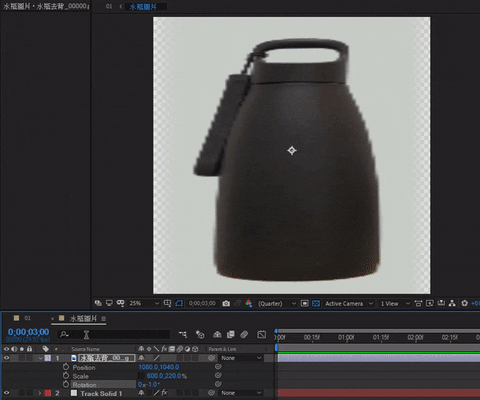Click the primary viewer monitor icon
This screenshot has width=480, height=400.
(109, 303)
